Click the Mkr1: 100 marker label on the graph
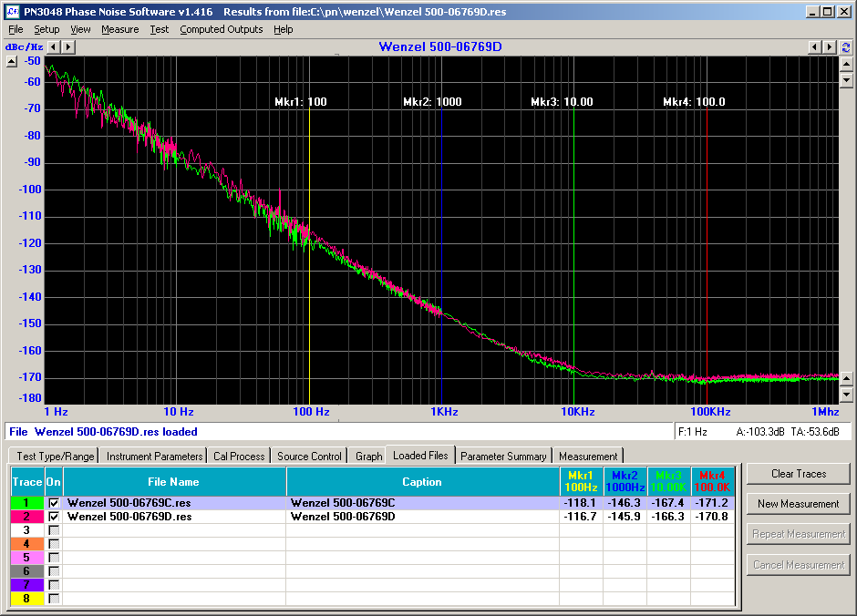Viewport: 857px width, 616px height. coord(301,101)
